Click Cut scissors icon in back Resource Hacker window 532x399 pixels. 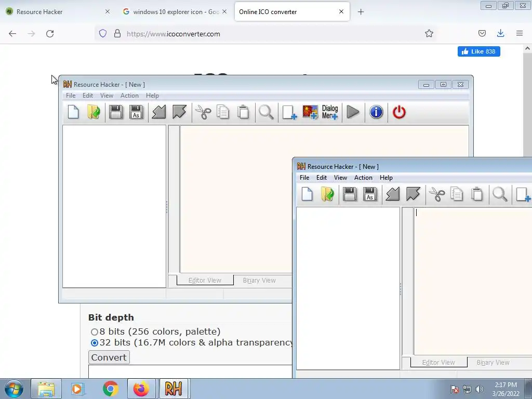[x=203, y=112]
